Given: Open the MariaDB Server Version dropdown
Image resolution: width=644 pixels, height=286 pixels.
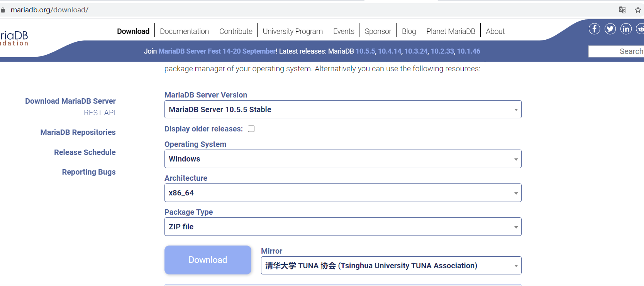Looking at the screenshot, I should (343, 109).
